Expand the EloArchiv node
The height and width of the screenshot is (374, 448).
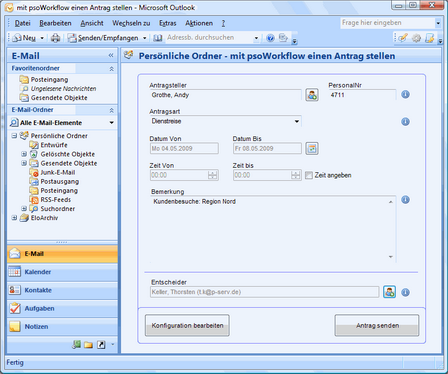coord(14,218)
